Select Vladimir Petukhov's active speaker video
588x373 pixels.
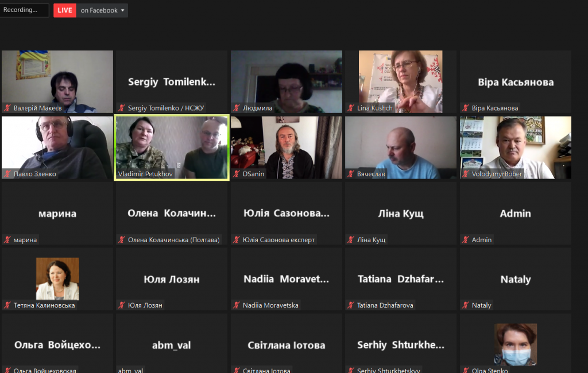[172, 147]
